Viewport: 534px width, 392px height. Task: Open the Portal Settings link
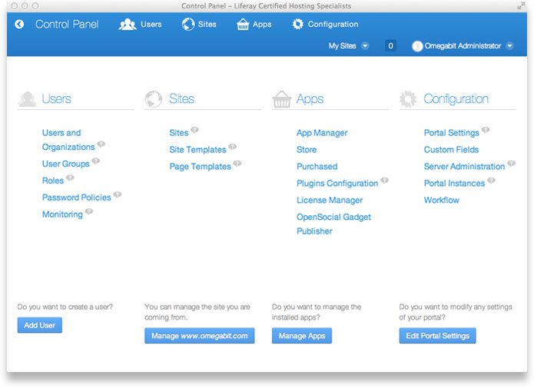pos(452,133)
